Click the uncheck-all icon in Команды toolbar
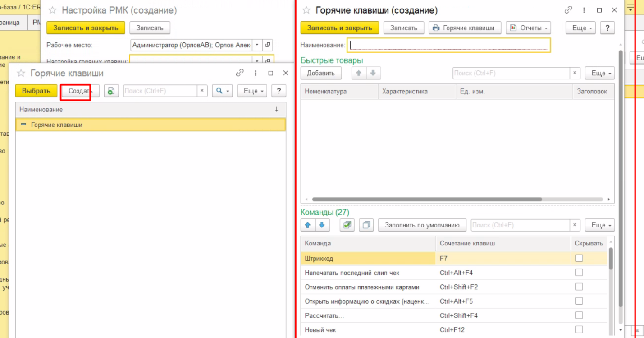Image resolution: width=644 pixels, height=338 pixels. click(366, 225)
